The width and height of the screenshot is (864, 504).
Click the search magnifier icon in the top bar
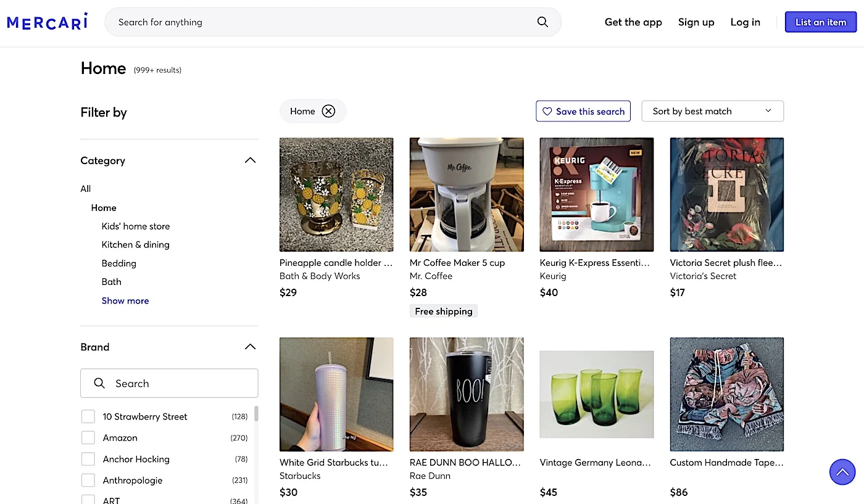click(x=542, y=22)
